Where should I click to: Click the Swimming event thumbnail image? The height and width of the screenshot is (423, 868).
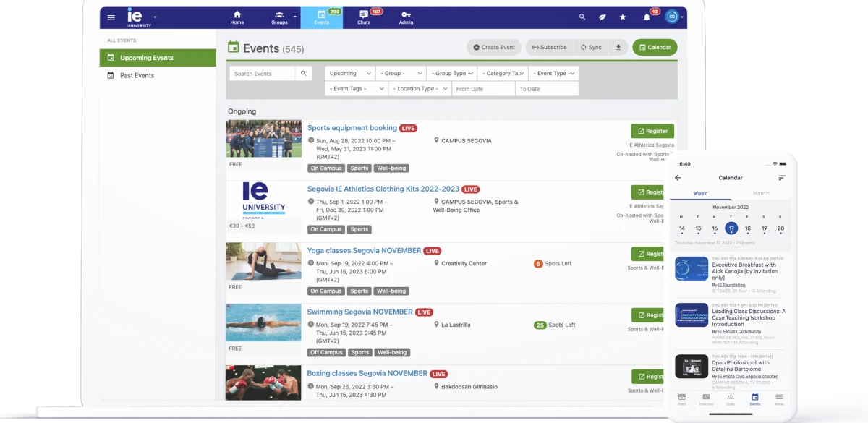(263, 322)
